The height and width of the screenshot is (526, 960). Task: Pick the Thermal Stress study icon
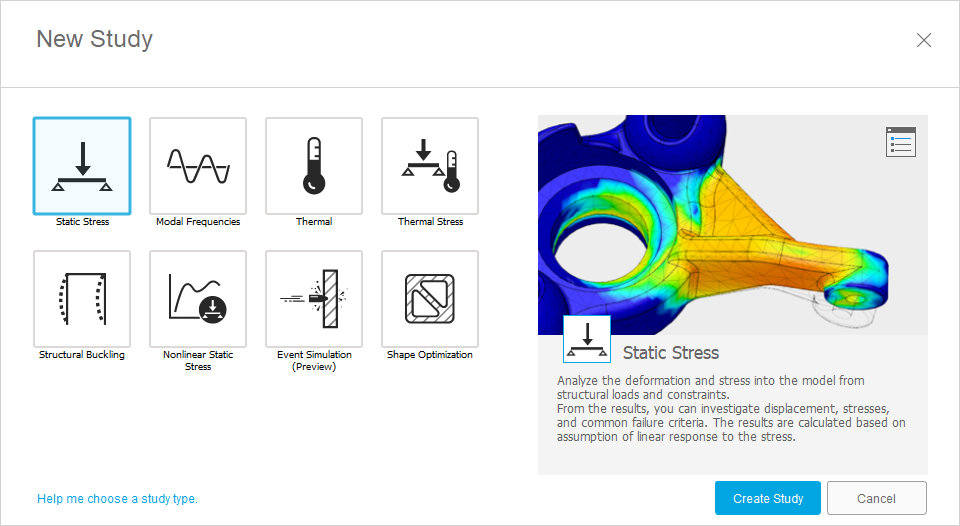point(430,166)
